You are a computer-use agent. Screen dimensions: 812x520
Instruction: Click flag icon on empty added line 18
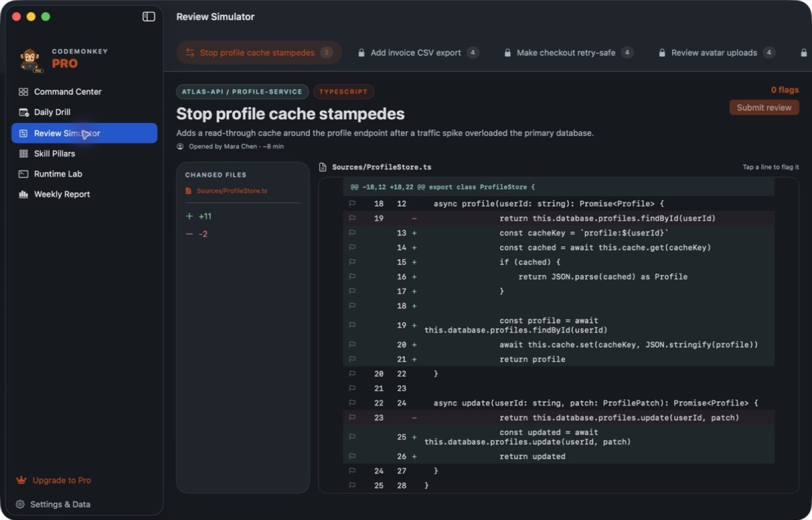[352, 306]
